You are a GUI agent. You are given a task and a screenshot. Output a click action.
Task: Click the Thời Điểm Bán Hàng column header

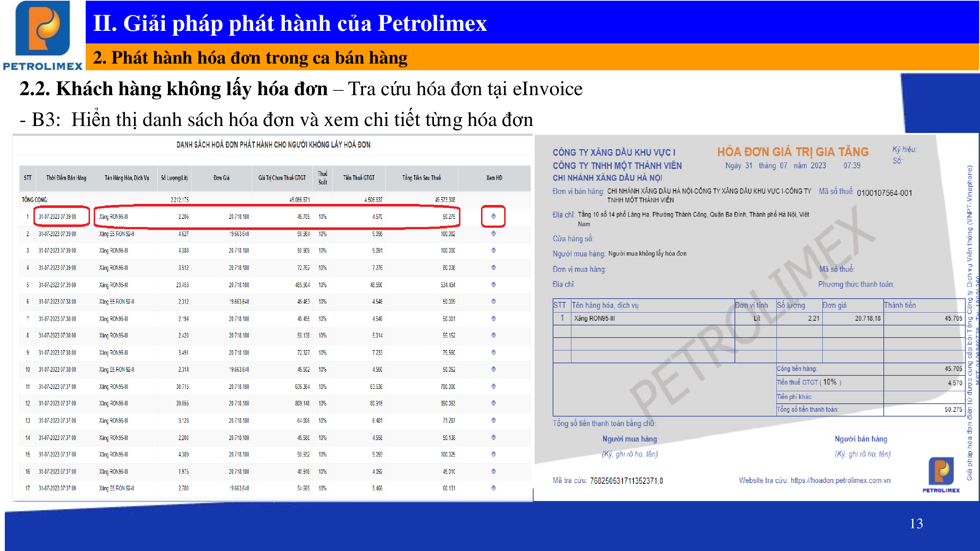(66, 177)
